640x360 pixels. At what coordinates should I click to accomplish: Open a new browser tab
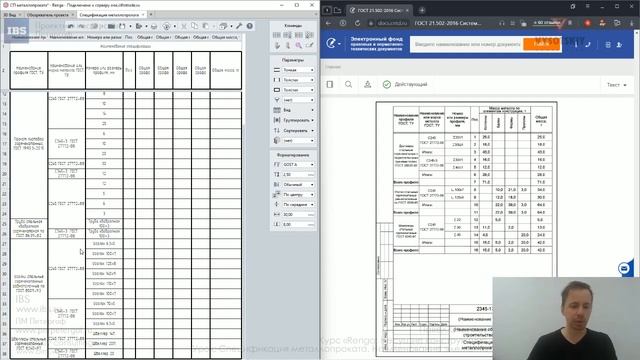point(422,10)
